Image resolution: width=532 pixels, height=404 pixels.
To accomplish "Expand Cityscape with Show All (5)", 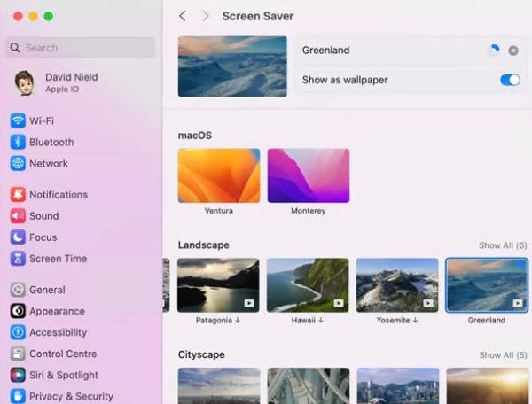I will 503,355.
